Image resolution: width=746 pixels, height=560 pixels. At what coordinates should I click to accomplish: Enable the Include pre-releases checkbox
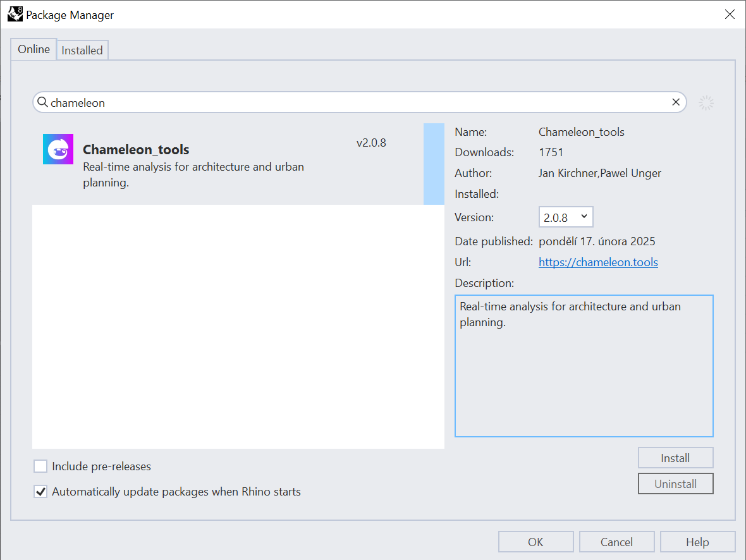click(40, 466)
